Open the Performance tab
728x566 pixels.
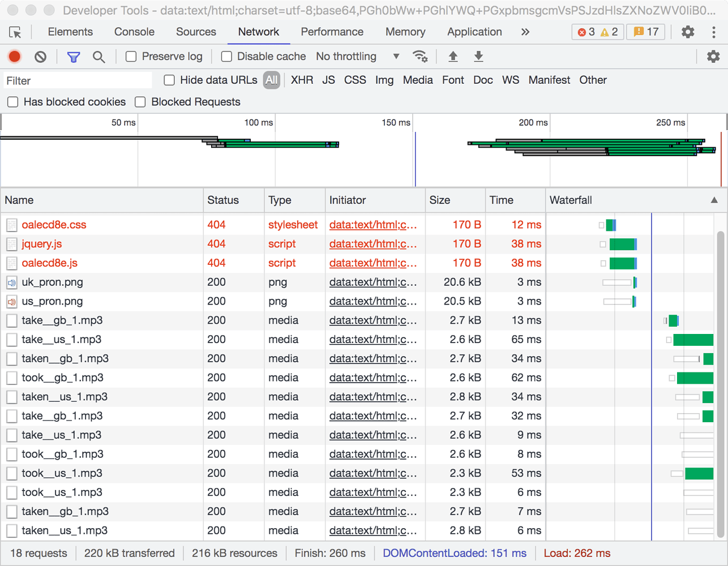pyautogui.click(x=332, y=32)
